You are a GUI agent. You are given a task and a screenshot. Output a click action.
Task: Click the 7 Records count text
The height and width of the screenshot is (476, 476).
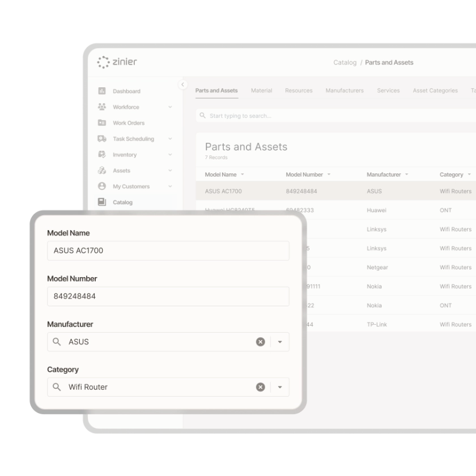coord(216,158)
